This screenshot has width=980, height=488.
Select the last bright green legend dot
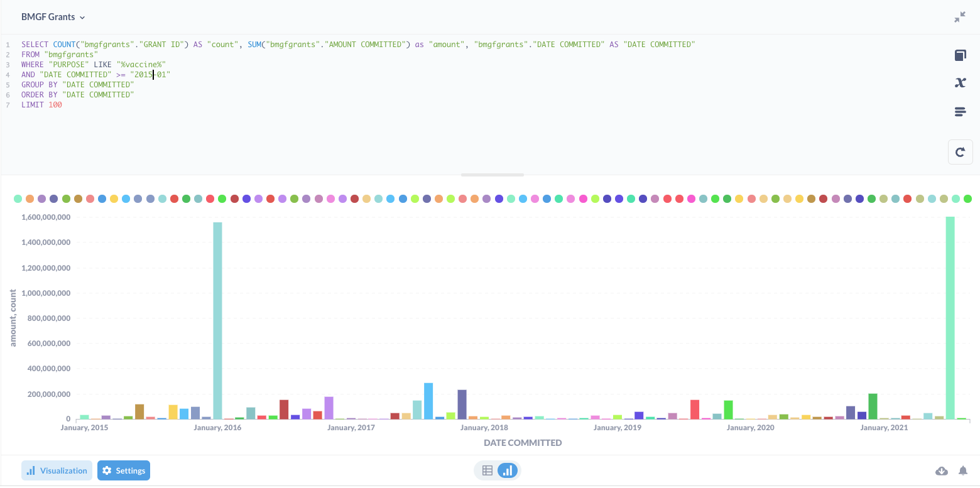tap(967, 198)
